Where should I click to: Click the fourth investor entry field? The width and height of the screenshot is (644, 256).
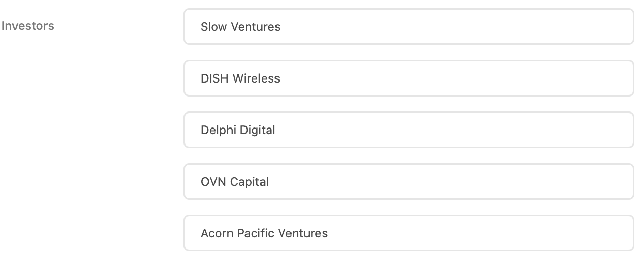coord(408,182)
